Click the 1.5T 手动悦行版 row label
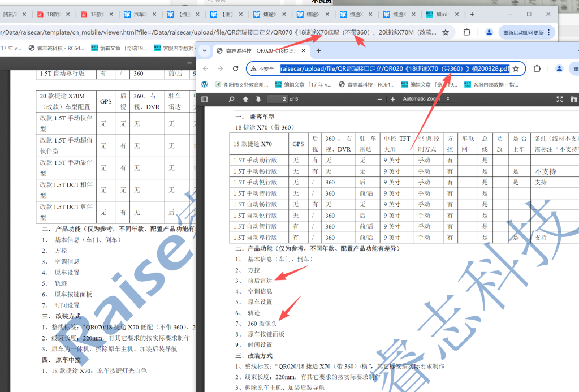Screen dimensions: 579x392 [255, 182]
